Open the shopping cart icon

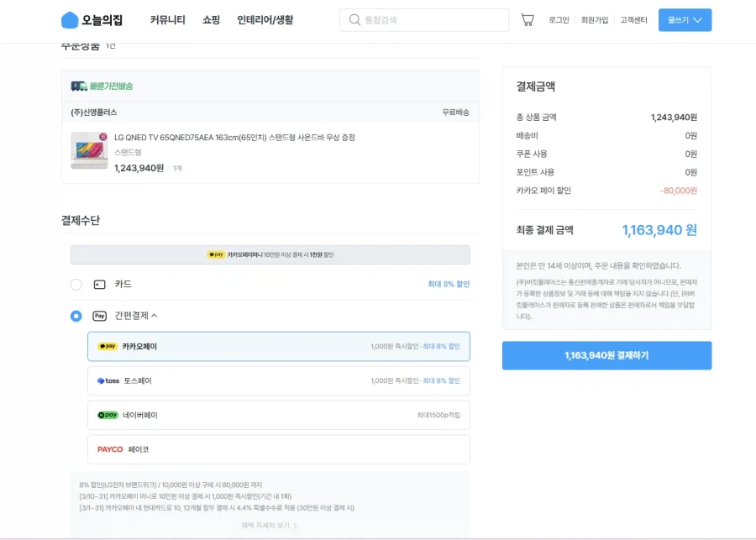coord(528,19)
